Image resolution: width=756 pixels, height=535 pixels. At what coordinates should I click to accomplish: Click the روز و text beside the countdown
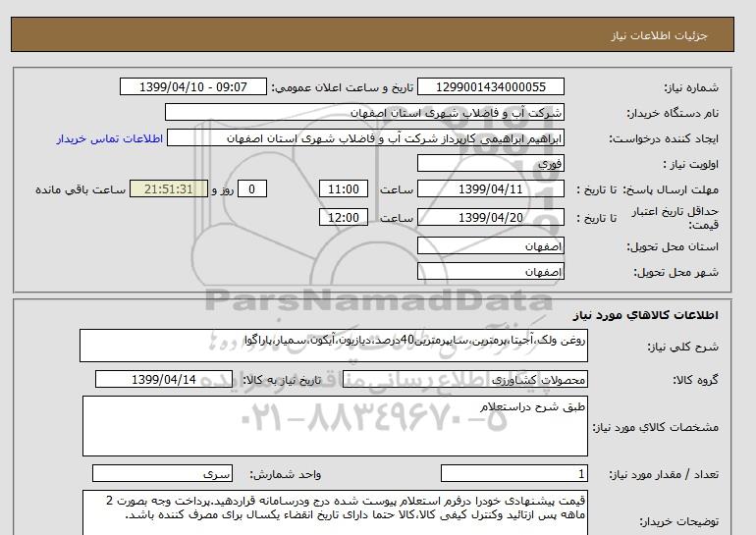click(x=223, y=189)
